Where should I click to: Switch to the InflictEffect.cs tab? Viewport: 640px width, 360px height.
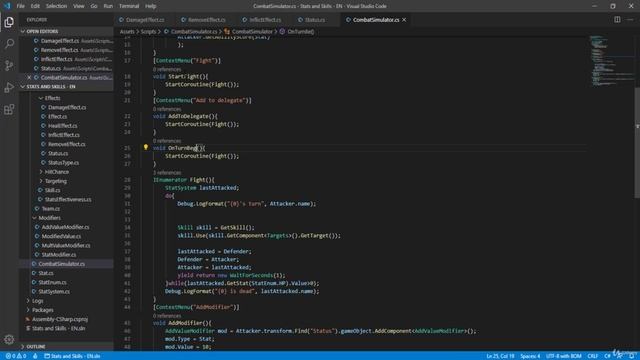coord(264,20)
